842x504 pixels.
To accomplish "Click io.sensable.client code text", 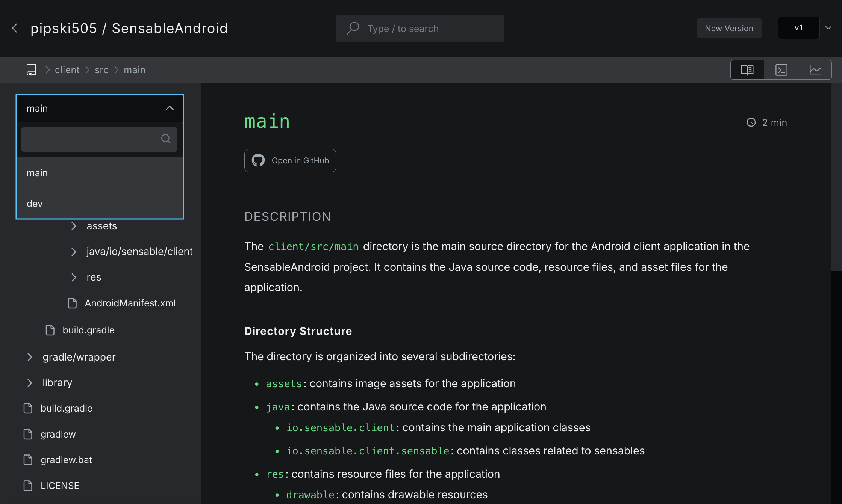I will coord(341,427).
